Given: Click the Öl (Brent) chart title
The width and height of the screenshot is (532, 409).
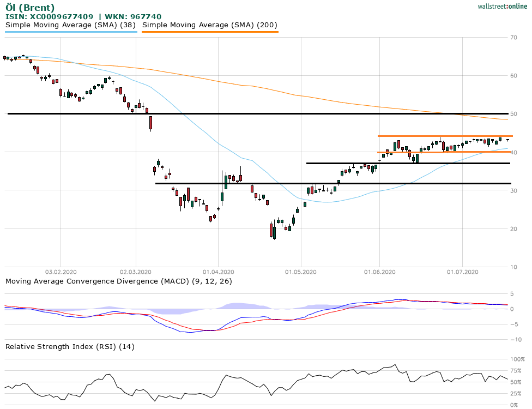Looking at the screenshot, I should point(30,8).
